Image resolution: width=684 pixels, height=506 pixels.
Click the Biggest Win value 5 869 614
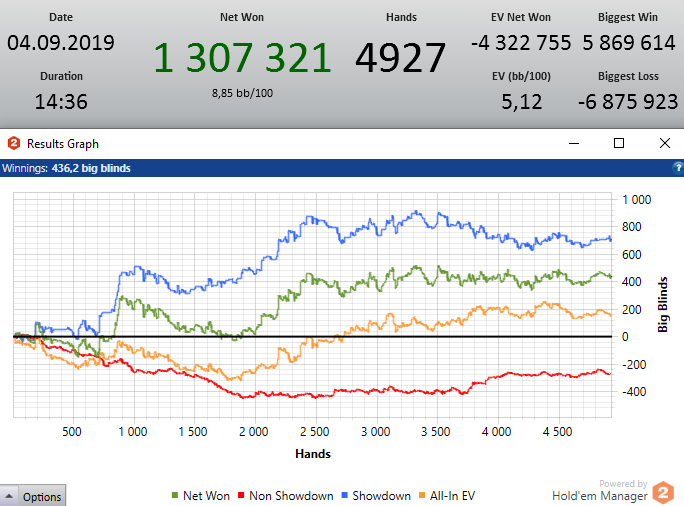[x=629, y=43]
